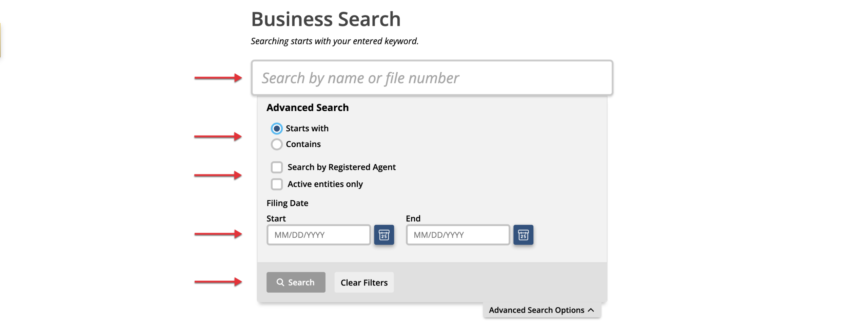Click the Start filing date field
868x328 pixels.
tap(318, 235)
